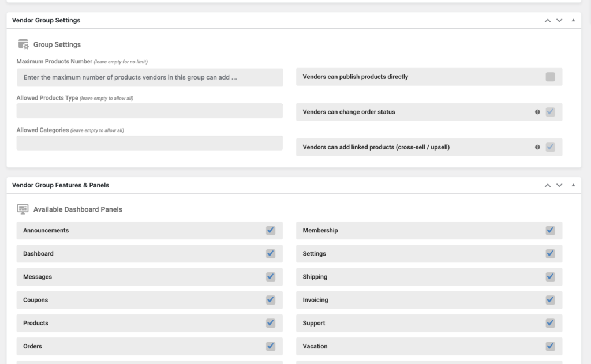Viewport: 591px width, 364px height.
Task: Toggle Vendors can add linked products checkbox
Action: [x=550, y=147]
